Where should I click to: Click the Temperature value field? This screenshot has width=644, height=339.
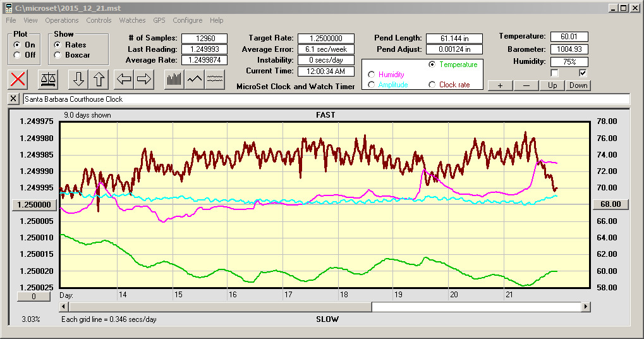click(569, 37)
